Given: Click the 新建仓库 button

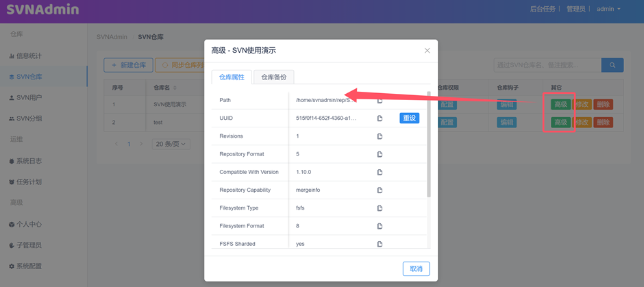Looking at the screenshot, I should (128, 65).
